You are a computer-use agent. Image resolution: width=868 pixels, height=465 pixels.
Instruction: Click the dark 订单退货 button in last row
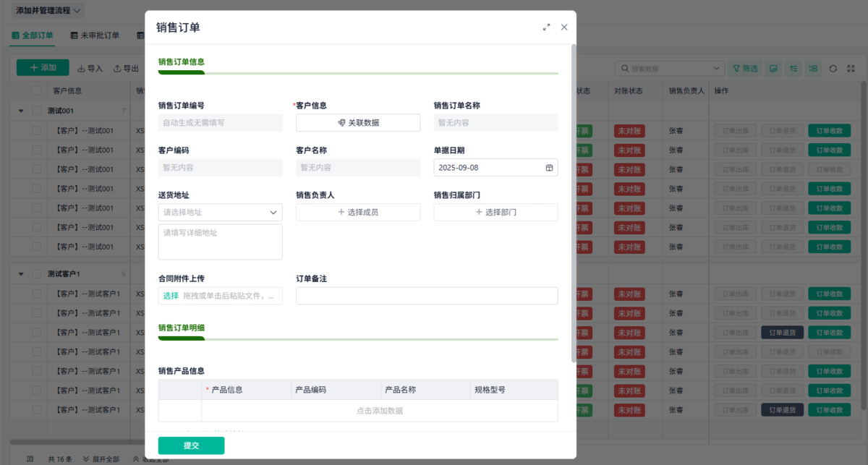tap(783, 410)
